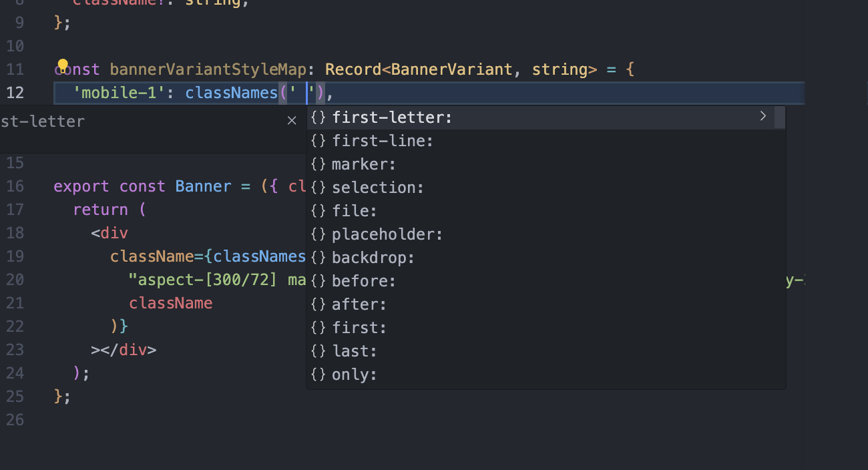
Task: Click the 'mobile-1' key string
Action: pos(119,93)
